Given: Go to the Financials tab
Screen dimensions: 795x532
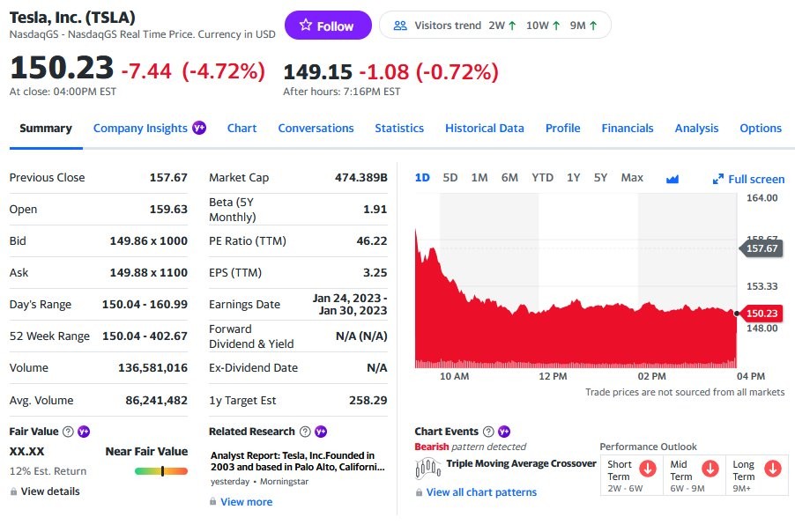Looking at the screenshot, I should tap(628, 129).
